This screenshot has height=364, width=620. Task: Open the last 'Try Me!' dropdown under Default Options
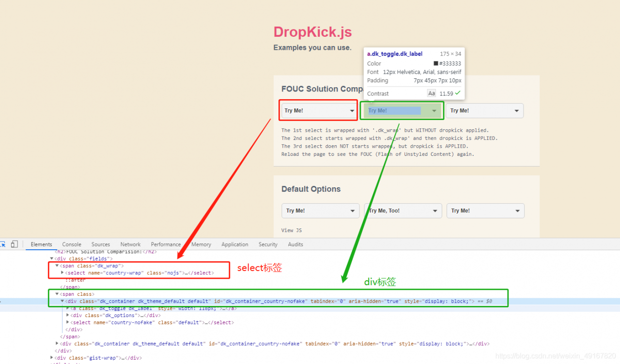pos(485,211)
